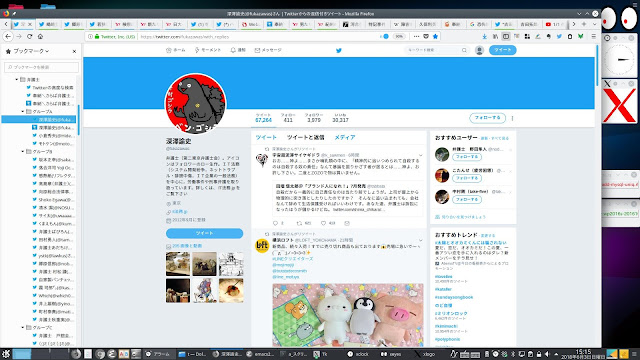Open the first media thumbnail in profile
The height and width of the screenshot is (360, 640).
[x=178, y=264]
